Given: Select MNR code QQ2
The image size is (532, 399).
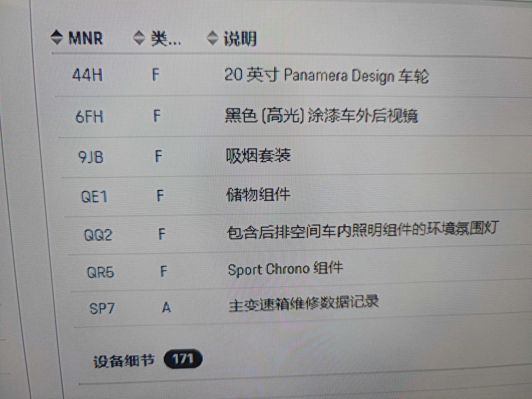Looking at the screenshot, I should [98, 234].
